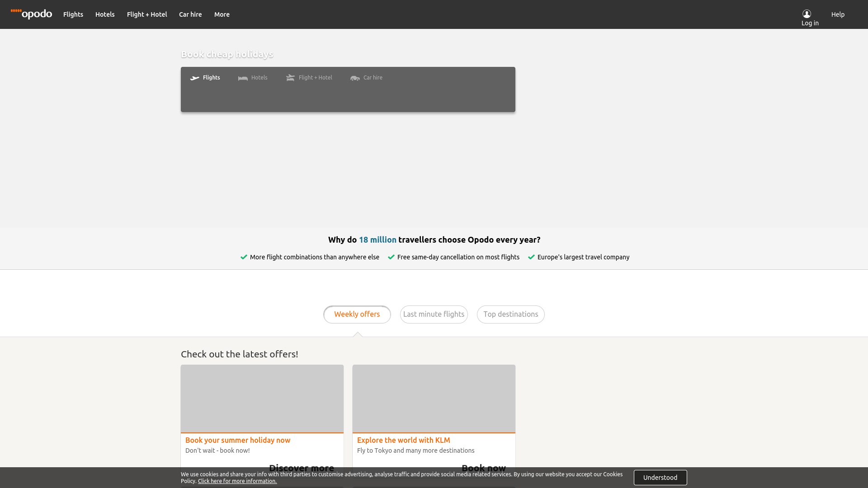868x488 pixels.
Task: Open Hotels in the top navigation bar
Action: coord(105,14)
